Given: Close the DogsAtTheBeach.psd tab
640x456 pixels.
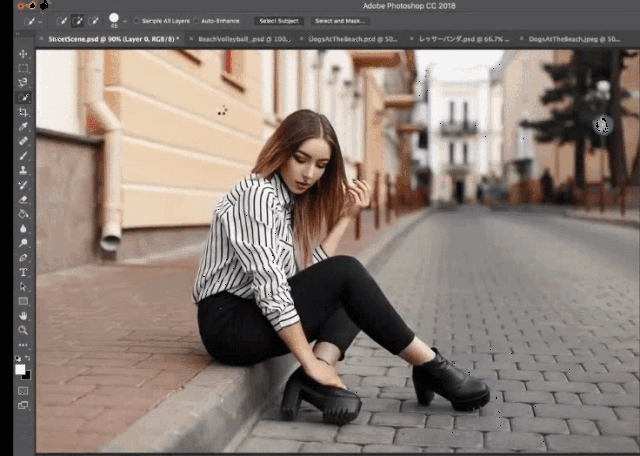Looking at the screenshot, I should (x=302, y=39).
